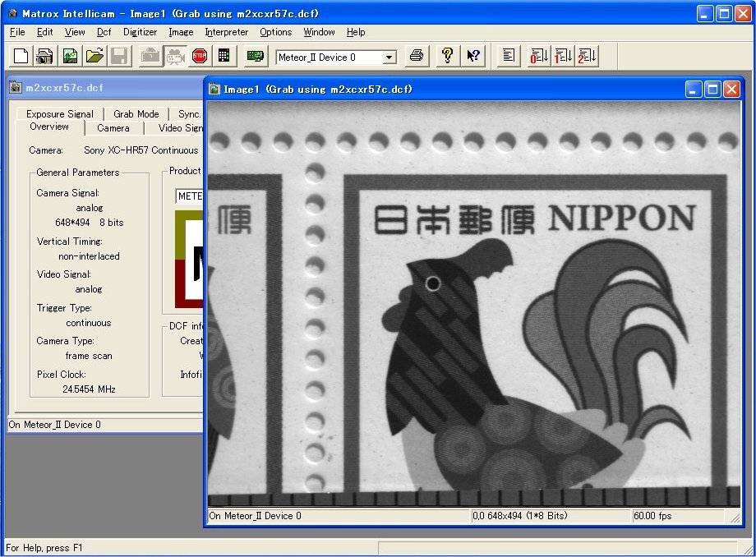
Task: Select the Grab Mode tab
Action: click(x=136, y=114)
